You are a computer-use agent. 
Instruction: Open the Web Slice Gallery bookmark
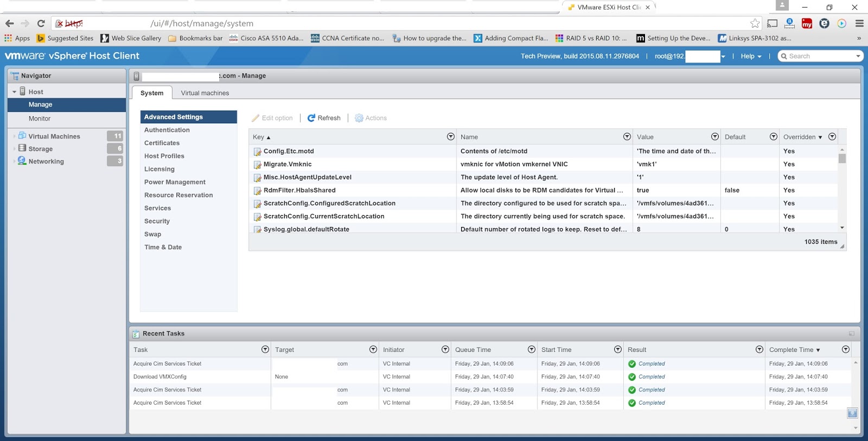point(131,38)
